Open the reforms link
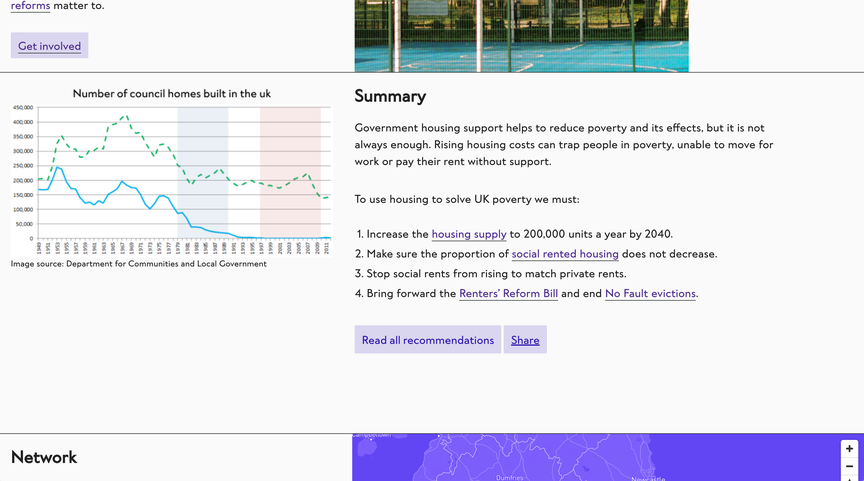This screenshot has width=864, height=481. point(30,6)
